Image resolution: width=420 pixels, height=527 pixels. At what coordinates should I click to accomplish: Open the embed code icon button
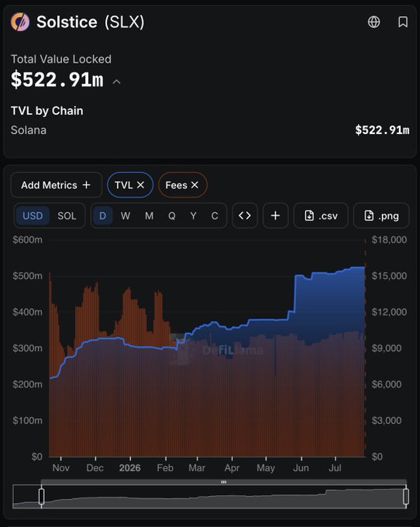click(245, 215)
